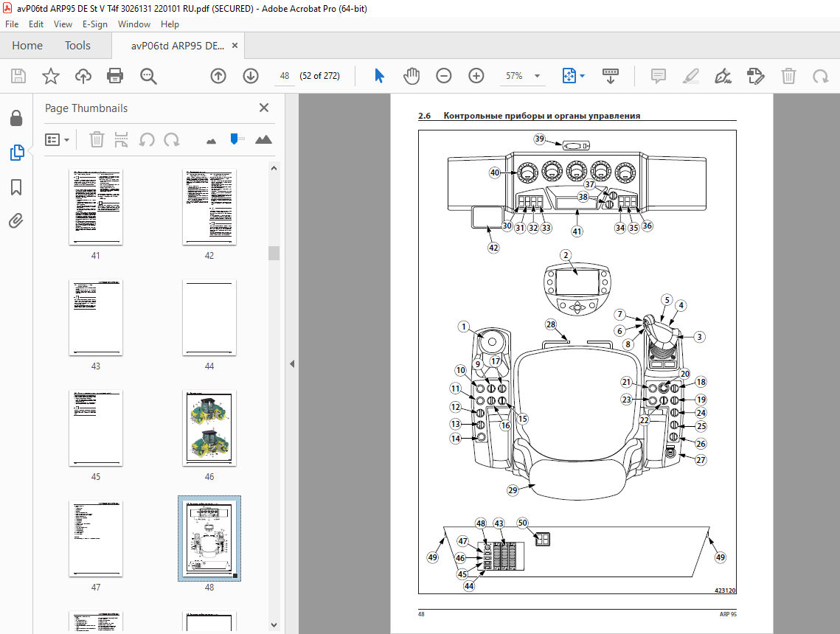The height and width of the screenshot is (634, 840).
Task: Click the thumbnails scrollbar handle
Action: 274,253
